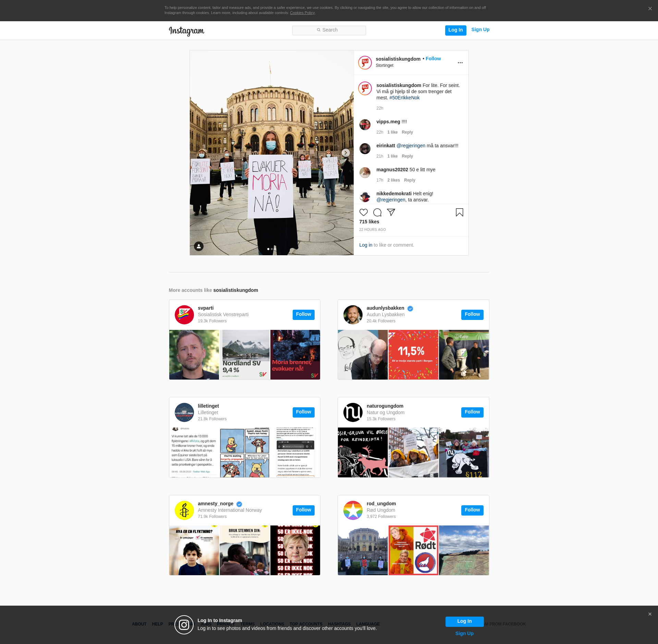Open the 11,5% red thumbnail
Screen dimensions: 658x644
413,355
